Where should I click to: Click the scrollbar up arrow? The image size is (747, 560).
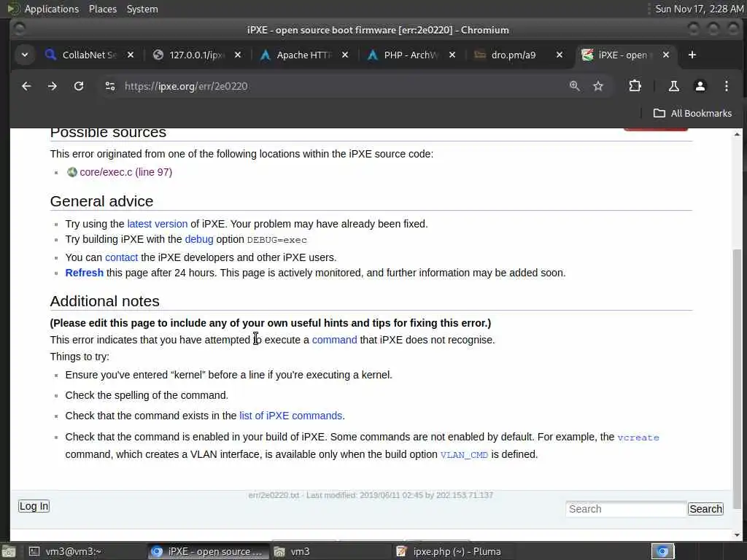[737, 134]
